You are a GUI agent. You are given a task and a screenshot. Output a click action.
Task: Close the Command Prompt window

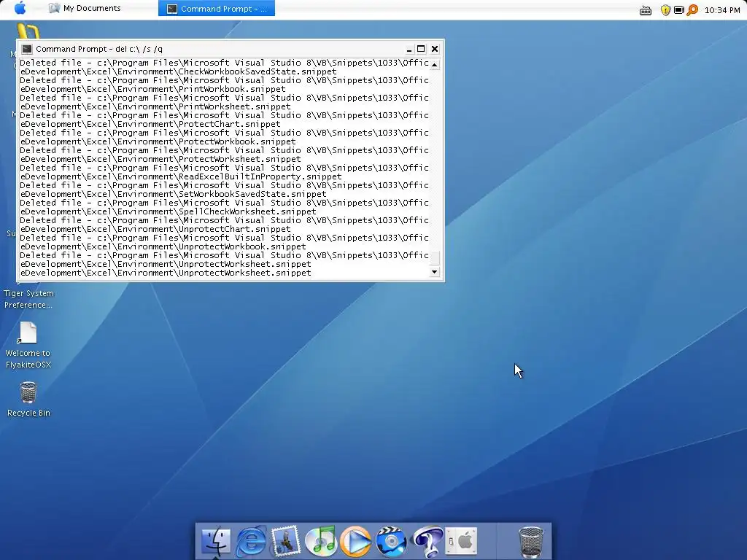click(x=435, y=49)
